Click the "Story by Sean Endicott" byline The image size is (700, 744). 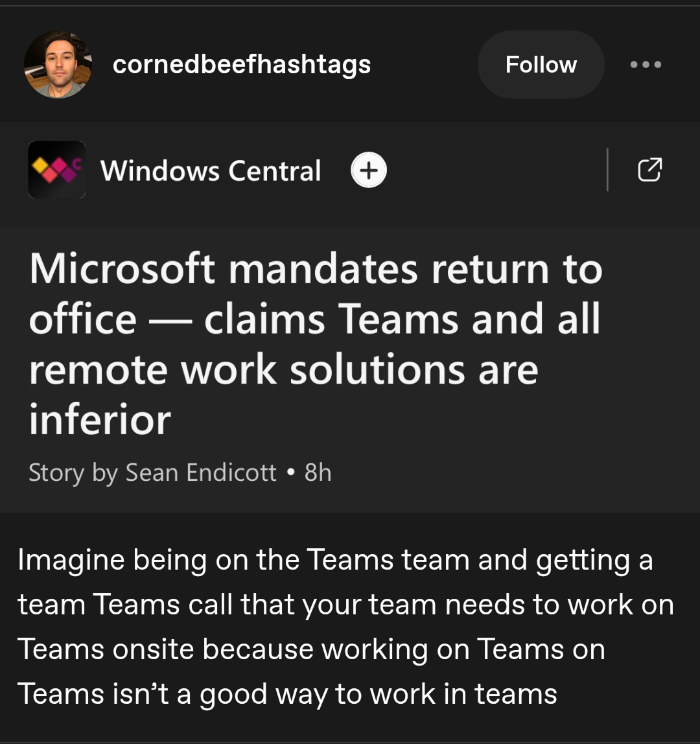coord(152,472)
